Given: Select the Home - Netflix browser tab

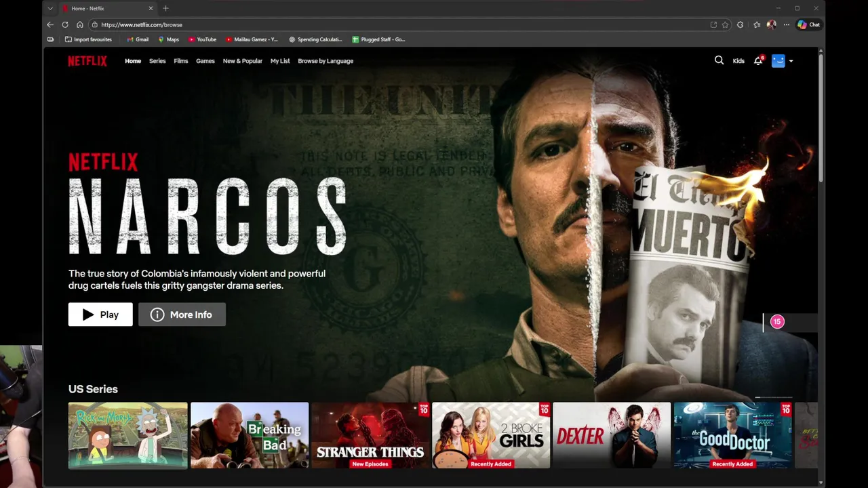Looking at the screenshot, I should coord(107,8).
